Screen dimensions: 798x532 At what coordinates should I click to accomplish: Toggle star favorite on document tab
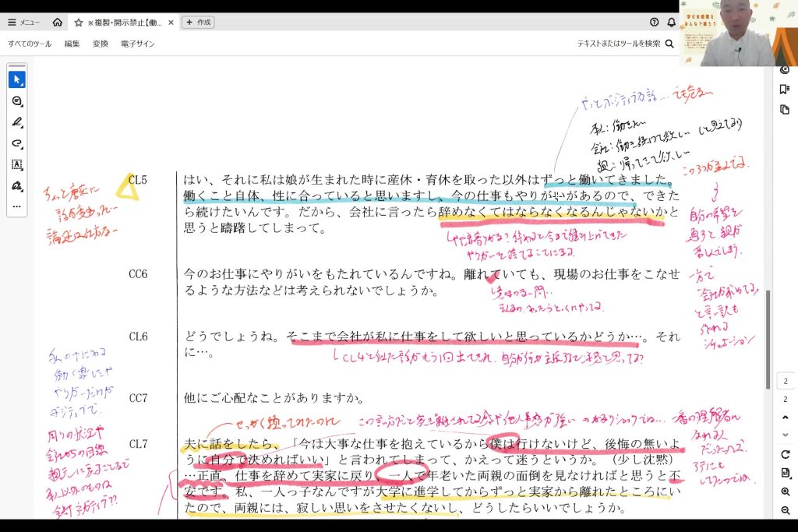(79, 23)
